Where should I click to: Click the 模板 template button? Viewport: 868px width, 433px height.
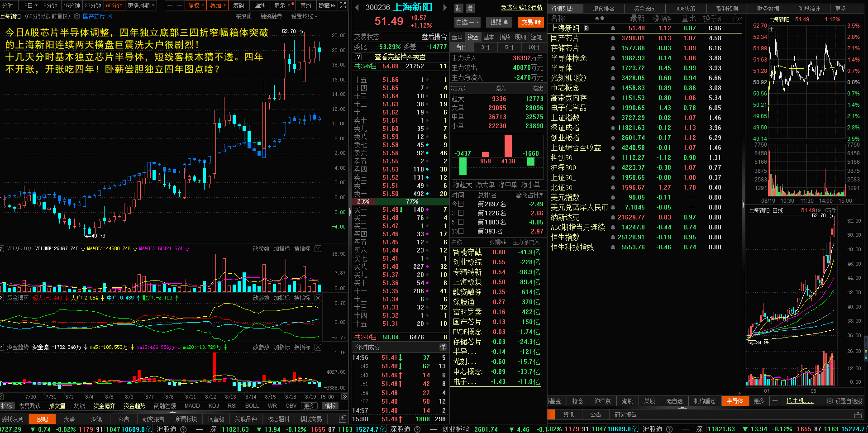pyautogui.click(x=330, y=406)
